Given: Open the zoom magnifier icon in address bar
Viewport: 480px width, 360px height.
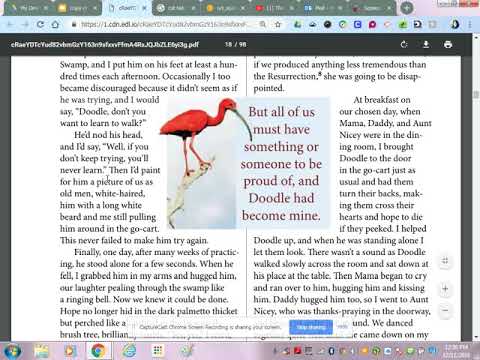Looking at the screenshot, I should tap(263, 24).
